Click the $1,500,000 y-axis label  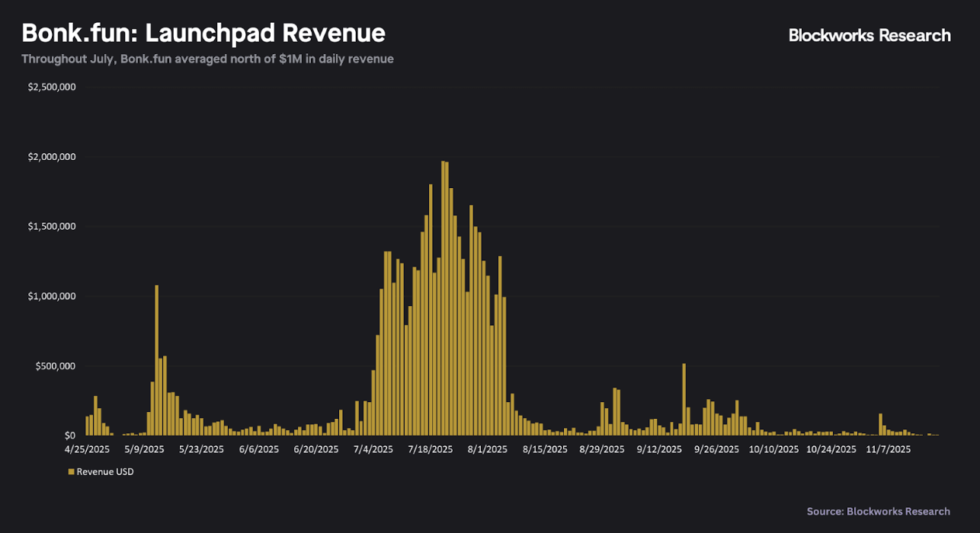point(51,227)
